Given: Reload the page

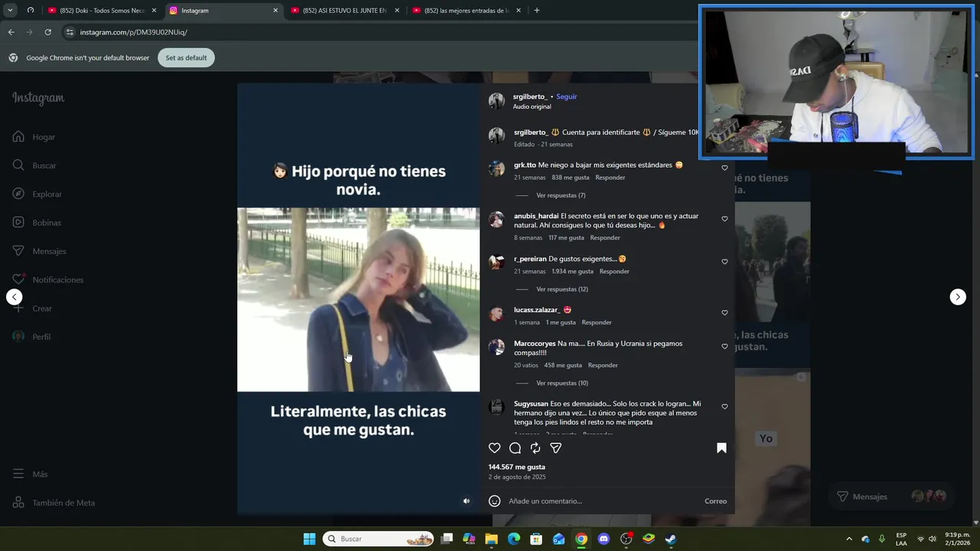Looking at the screenshot, I should click(x=47, y=32).
